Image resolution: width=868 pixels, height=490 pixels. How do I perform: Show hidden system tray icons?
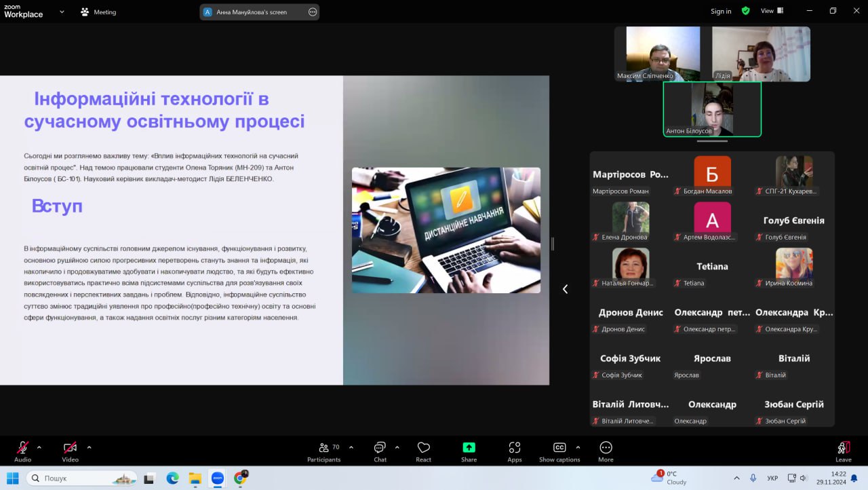coord(737,478)
